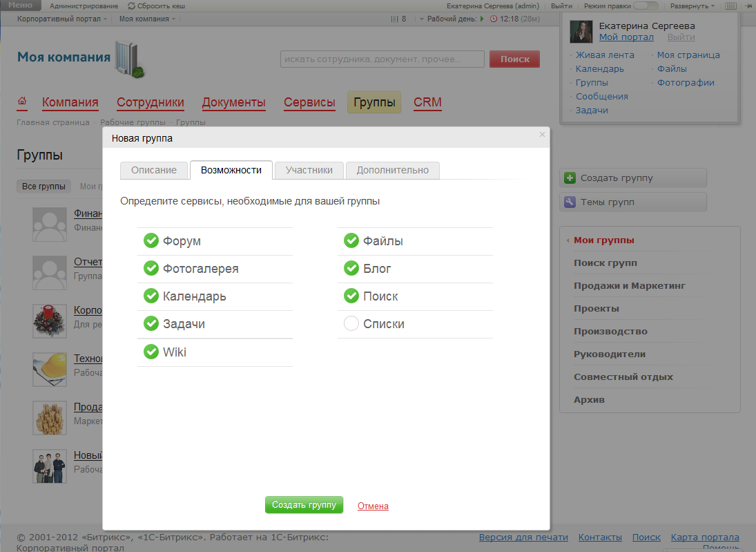Viewport: 756px width, 552px height.
Task: Click the tasks counter icon showing 8
Action: pyautogui.click(x=394, y=19)
